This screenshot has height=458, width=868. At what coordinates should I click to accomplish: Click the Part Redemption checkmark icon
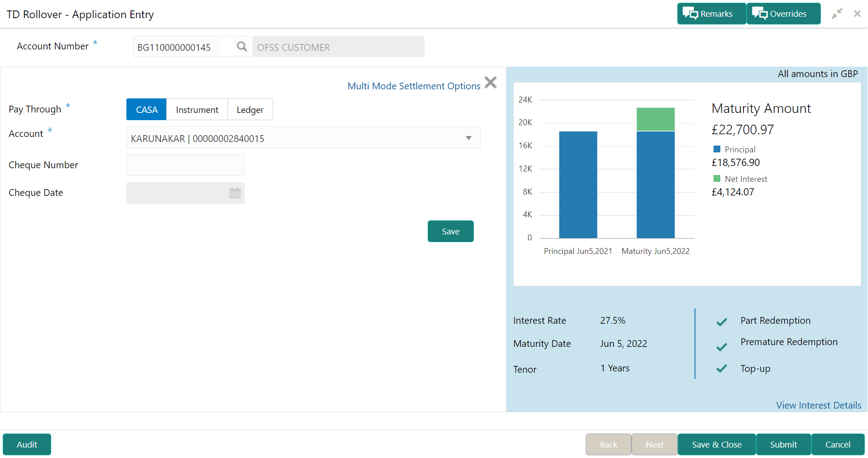(722, 322)
